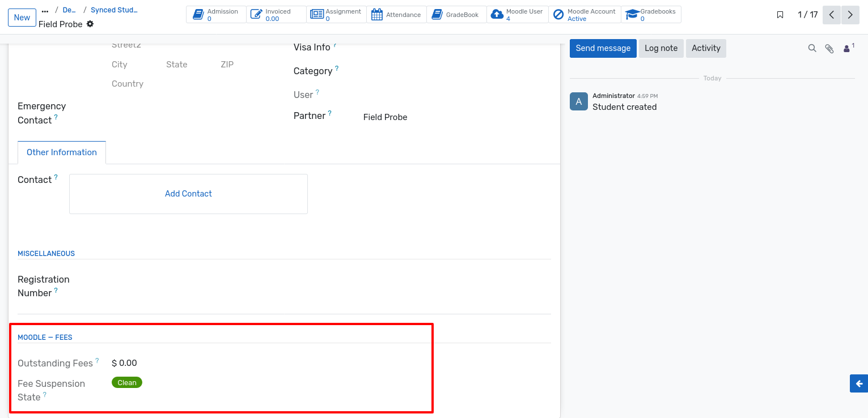Open the Moodle User upload button
868x418 pixels.
click(518, 15)
